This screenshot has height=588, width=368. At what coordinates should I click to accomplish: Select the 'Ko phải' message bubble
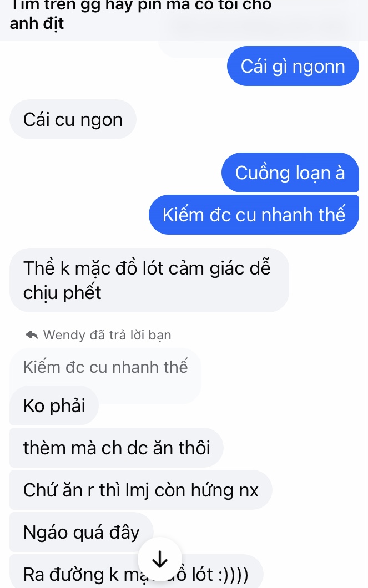[54, 405]
